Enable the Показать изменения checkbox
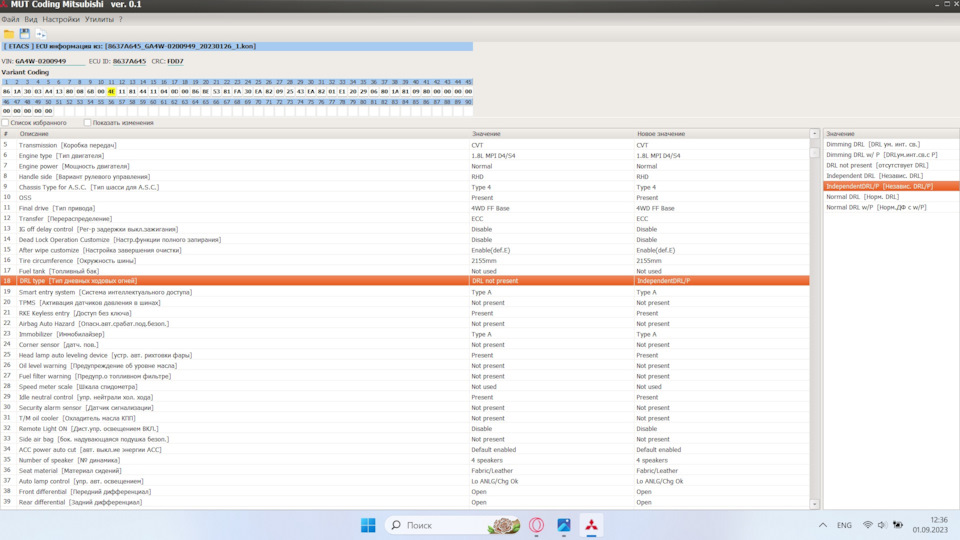Screen dimensions: 960x540 click(x=88, y=123)
